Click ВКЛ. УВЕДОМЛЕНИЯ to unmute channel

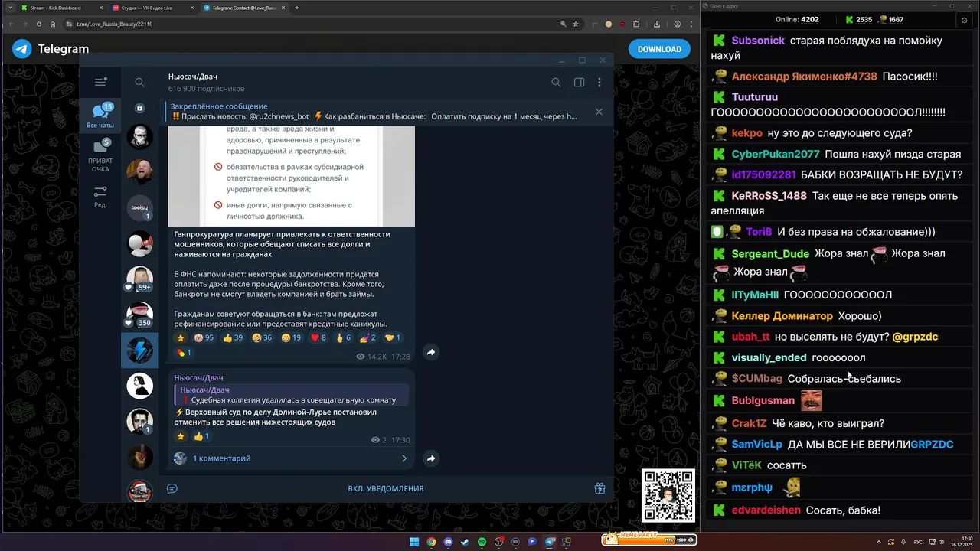point(385,488)
